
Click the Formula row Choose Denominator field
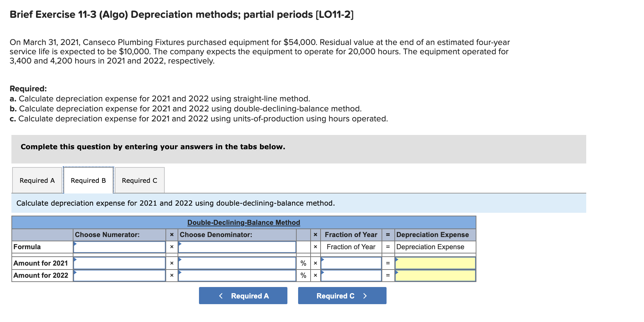[237, 247]
